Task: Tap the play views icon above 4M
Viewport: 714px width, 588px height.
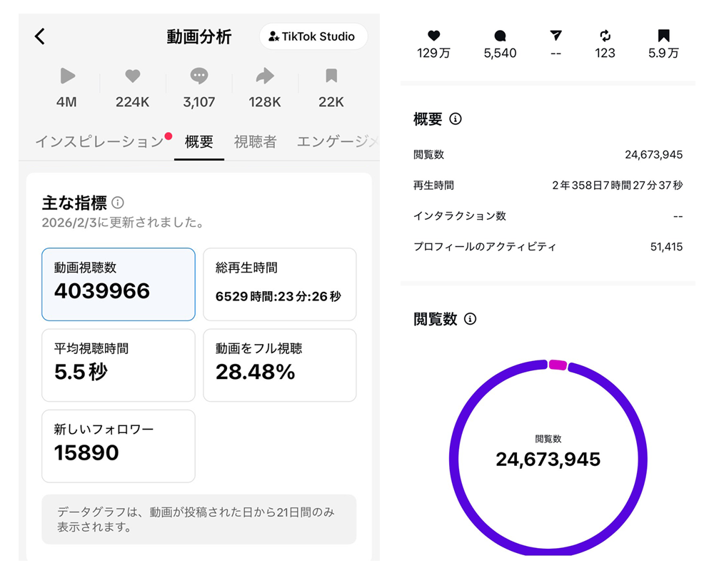Action: 67,76
